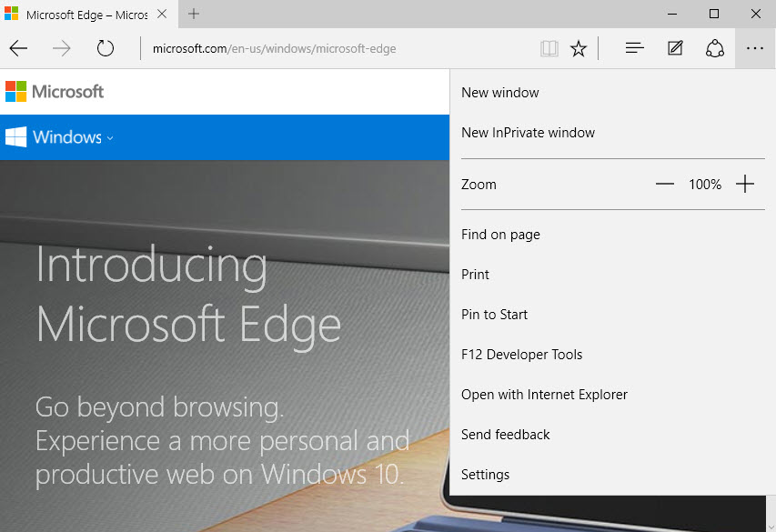Close the Edge window

point(755,14)
